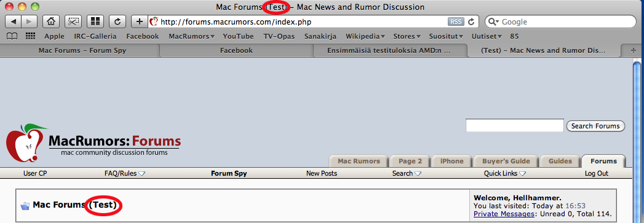Open TV-Opas bookmark
644x223 pixels.
279,36
